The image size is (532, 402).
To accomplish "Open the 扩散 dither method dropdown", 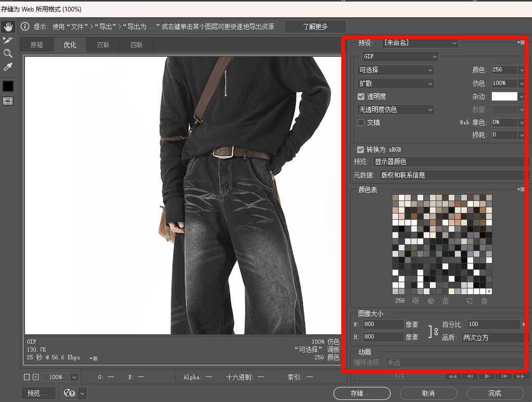I will [x=396, y=83].
